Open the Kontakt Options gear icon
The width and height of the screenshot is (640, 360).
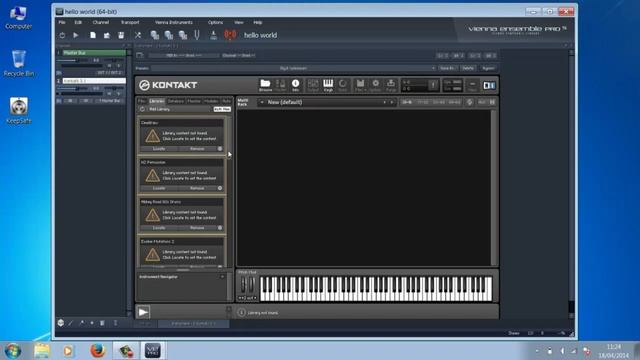[x=376, y=85]
